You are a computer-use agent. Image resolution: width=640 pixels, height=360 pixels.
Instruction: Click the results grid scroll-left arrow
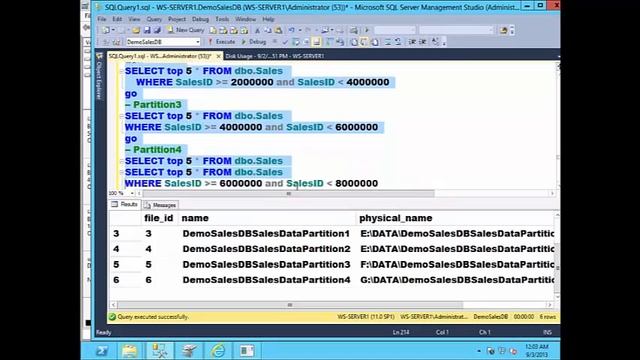pos(114,305)
